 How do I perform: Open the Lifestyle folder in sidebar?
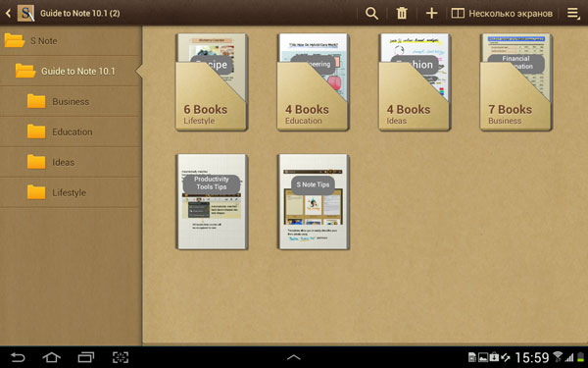71,192
